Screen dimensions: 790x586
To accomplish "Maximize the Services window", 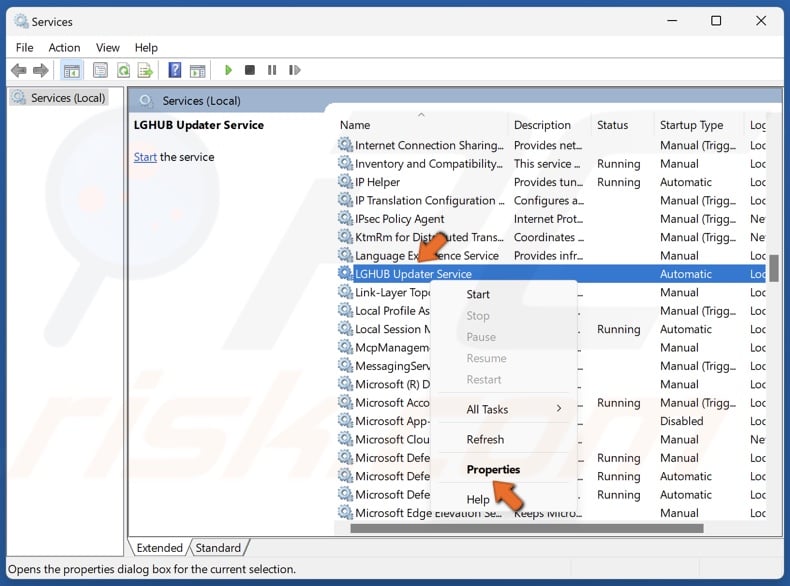I will pyautogui.click(x=715, y=21).
